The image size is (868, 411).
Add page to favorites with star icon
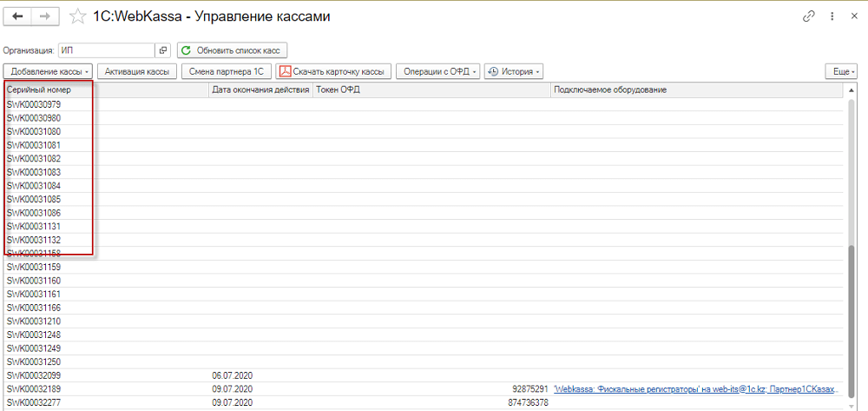(x=77, y=17)
